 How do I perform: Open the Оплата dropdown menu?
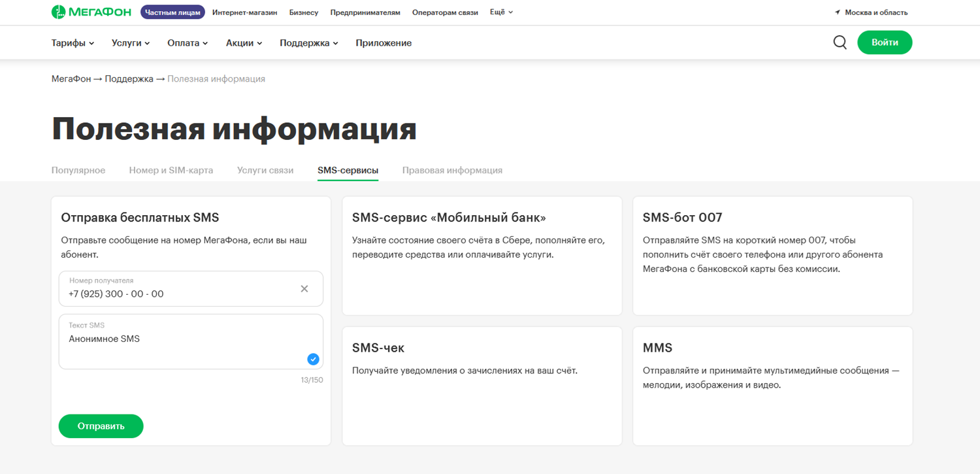(x=188, y=42)
